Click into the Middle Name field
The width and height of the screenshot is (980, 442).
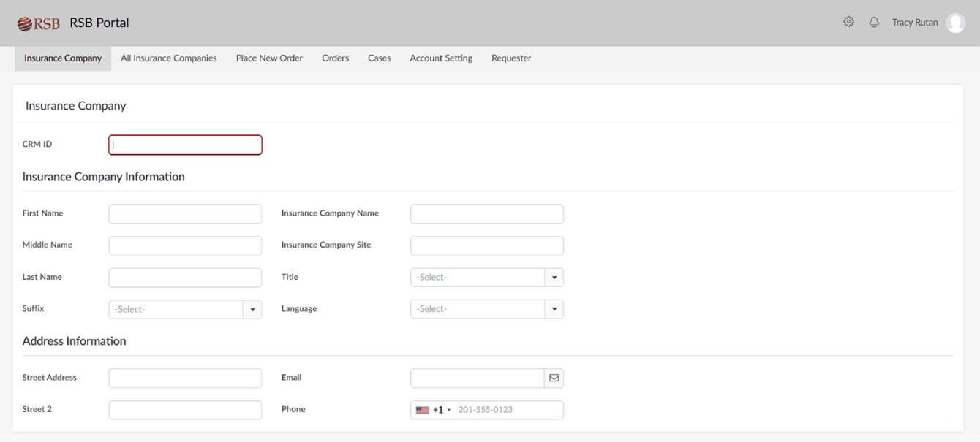pos(185,245)
